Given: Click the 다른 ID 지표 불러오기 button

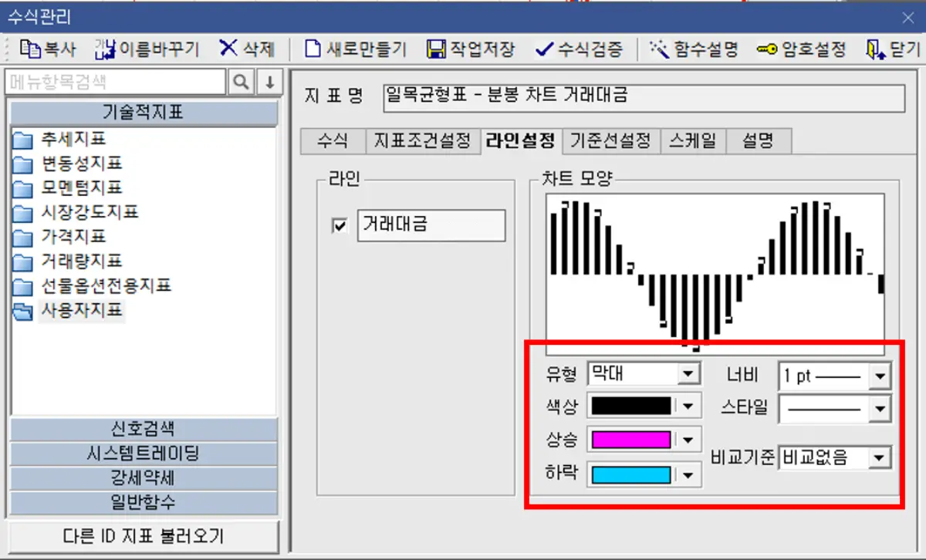Looking at the screenshot, I should click(x=144, y=537).
